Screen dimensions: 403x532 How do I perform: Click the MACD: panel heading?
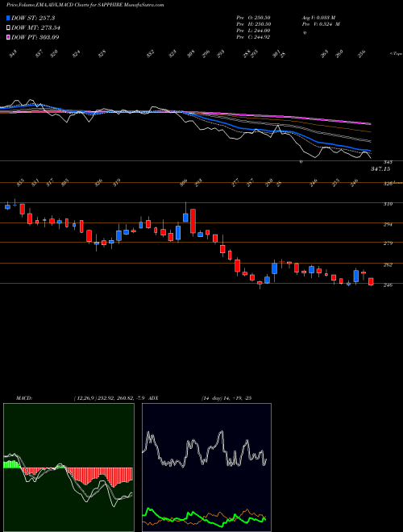tap(23, 397)
